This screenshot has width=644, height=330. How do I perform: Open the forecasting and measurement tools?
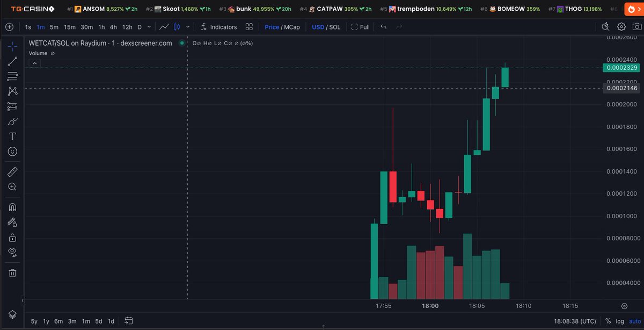click(x=12, y=106)
